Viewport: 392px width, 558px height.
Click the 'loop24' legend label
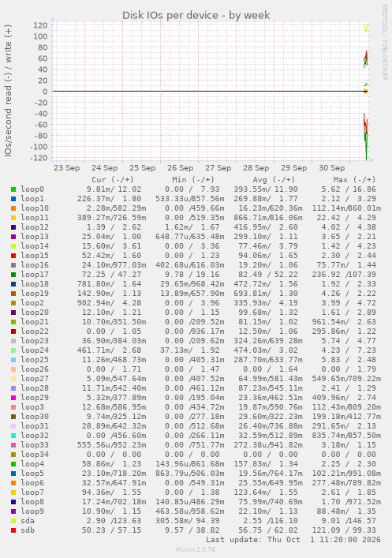click(x=35, y=350)
